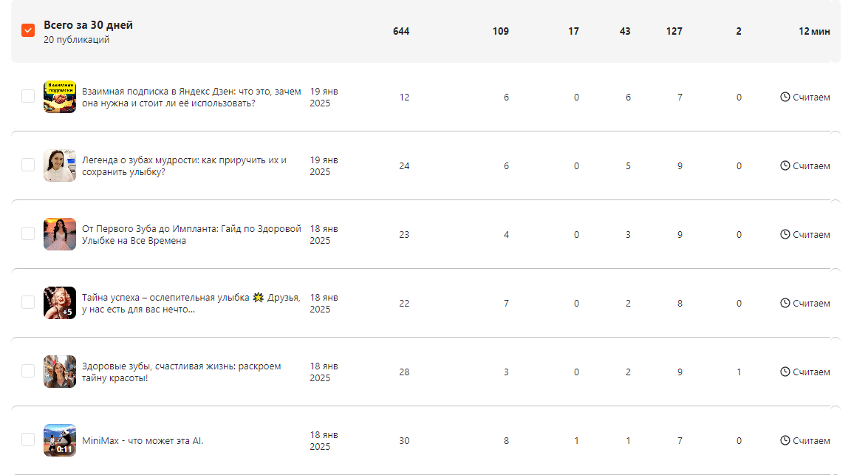Click the 0:11 video thumbnail for MiniMax
This screenshot has height=475, width=868.
pos(60,440)
